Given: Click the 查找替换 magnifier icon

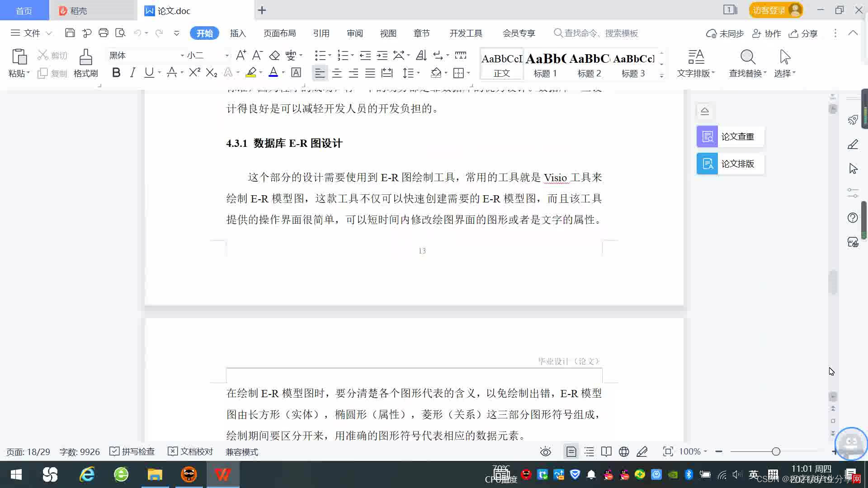Looking at the screenshot, I should 747,58.
